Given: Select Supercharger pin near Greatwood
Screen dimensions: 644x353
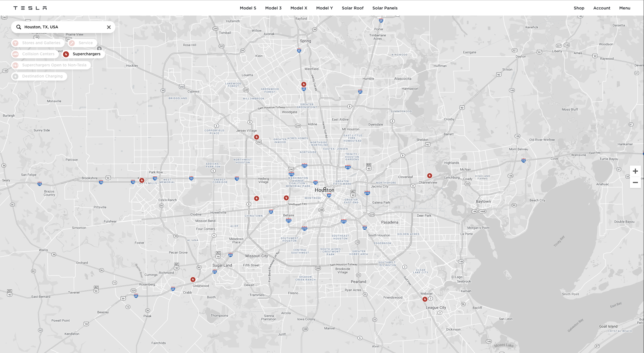Looking at the screenshot, I should (193, 279).
